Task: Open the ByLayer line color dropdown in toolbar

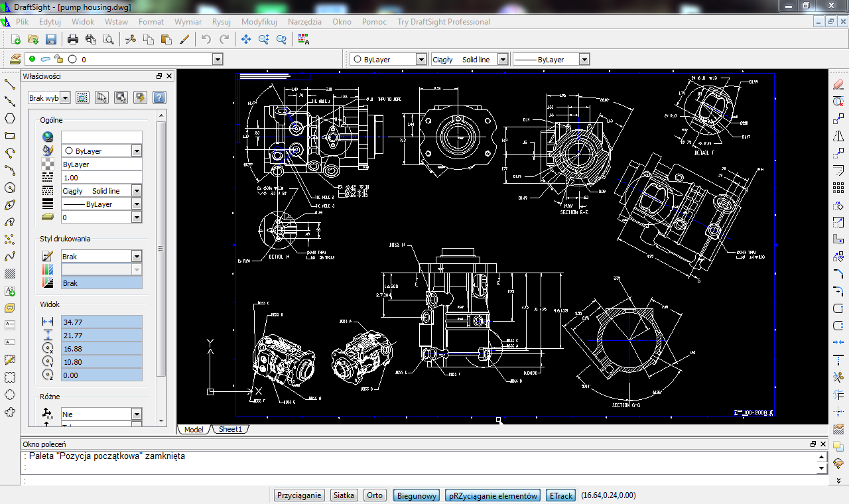Action: [x=421, y=60]
